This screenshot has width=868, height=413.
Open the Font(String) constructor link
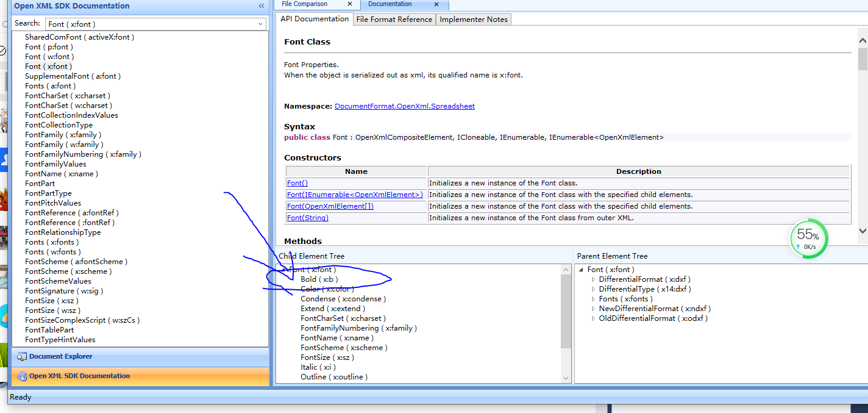[308, 218]
